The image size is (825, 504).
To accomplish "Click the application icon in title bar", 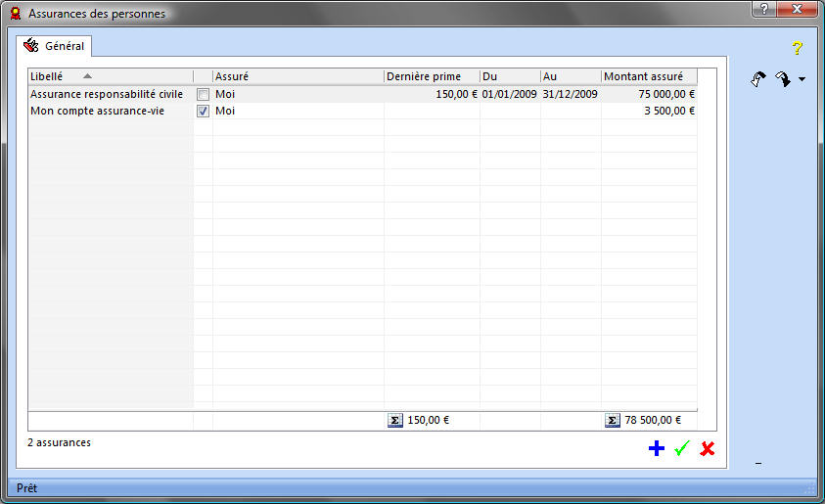I will [x=15, y=14].
